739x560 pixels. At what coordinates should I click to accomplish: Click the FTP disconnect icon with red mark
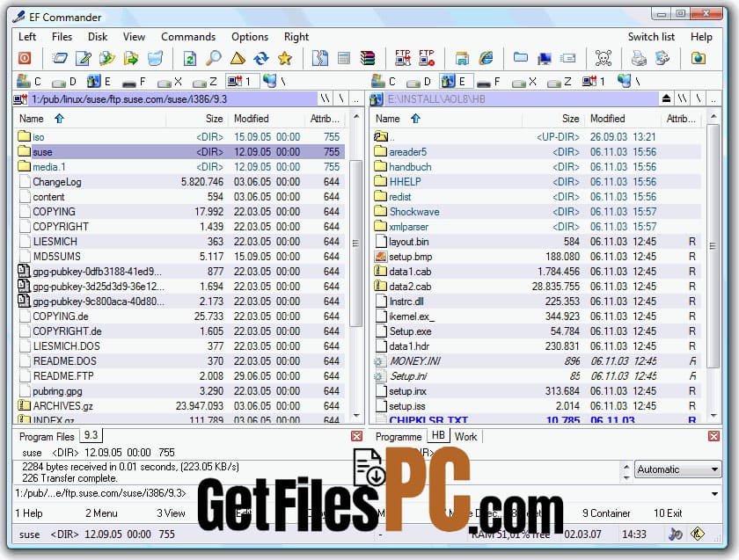(427, 58)
